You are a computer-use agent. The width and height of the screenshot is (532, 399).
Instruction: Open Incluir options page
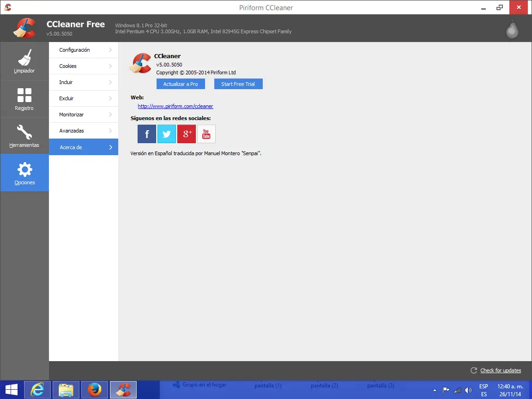coord(84,82)
